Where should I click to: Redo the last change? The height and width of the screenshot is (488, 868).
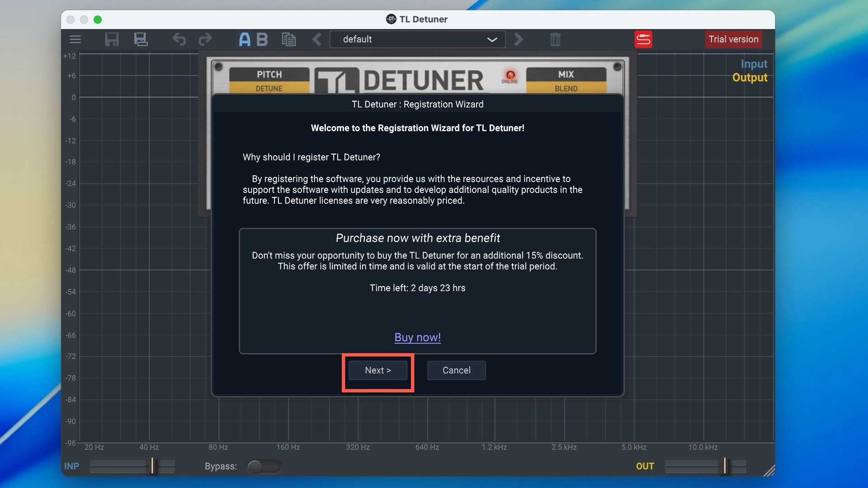pos(205,39)
